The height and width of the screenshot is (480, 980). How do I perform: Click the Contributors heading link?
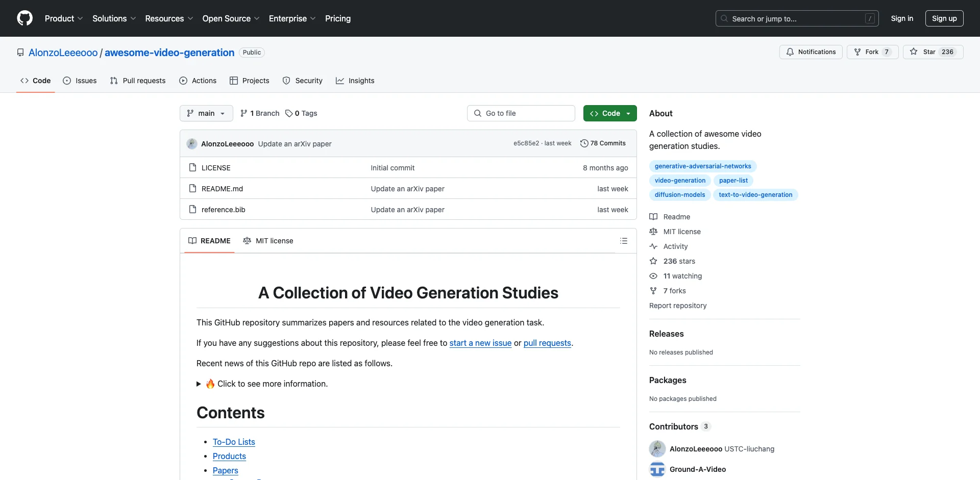click(x=679, y=426)
